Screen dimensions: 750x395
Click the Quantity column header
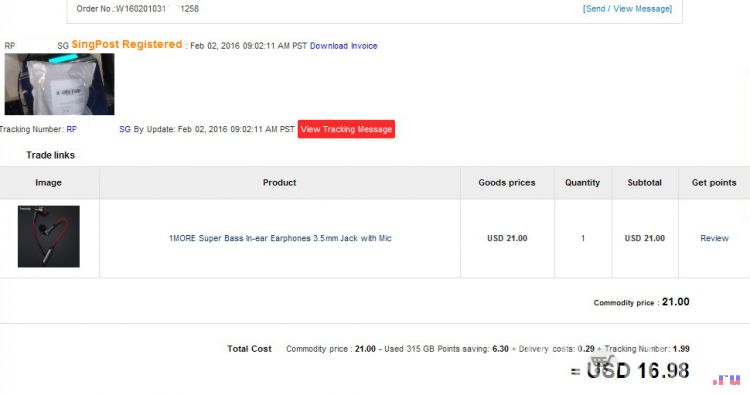582,183
